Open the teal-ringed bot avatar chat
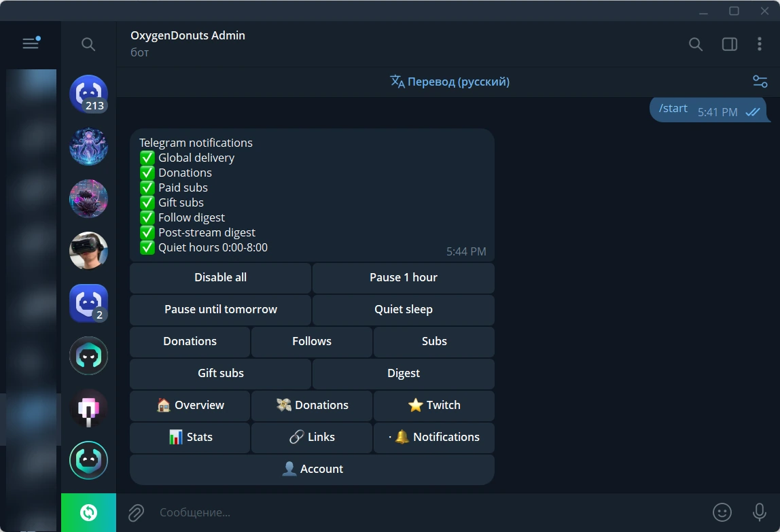The height and width of the screenshot is (532, 780). [x=88, y=461]
